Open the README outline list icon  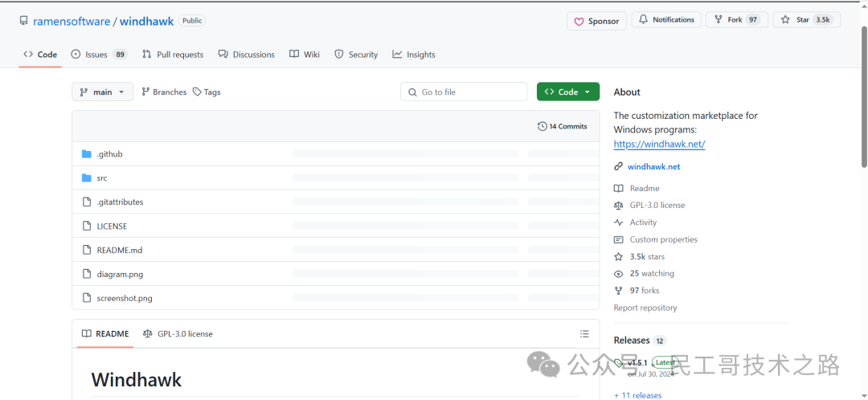[x=584, y=333]
